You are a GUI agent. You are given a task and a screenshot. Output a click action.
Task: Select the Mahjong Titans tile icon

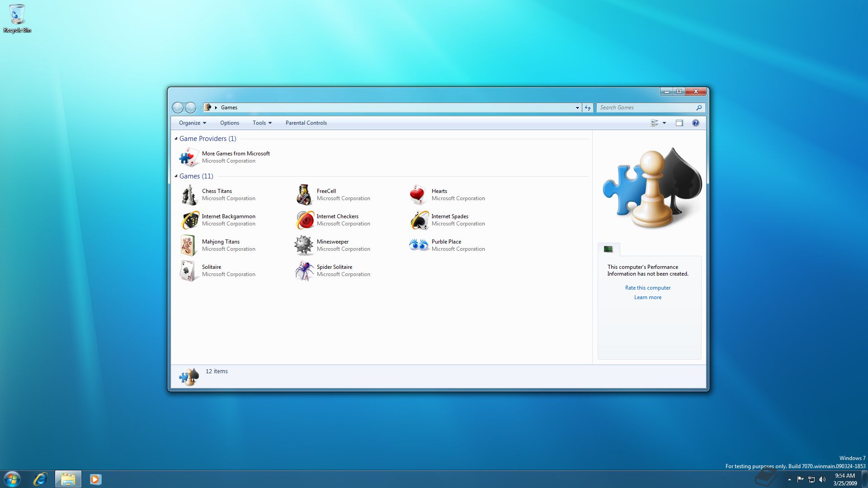pos(189,245)
